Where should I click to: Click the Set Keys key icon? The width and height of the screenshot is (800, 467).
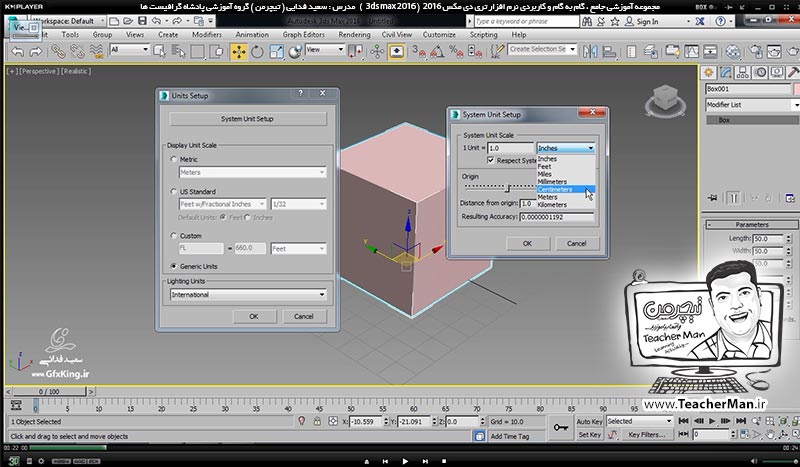click(x=561, y=428)
